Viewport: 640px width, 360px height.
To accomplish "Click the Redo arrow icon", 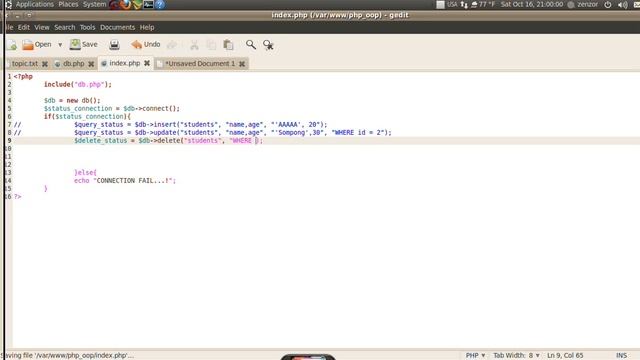I will [172, 44].
